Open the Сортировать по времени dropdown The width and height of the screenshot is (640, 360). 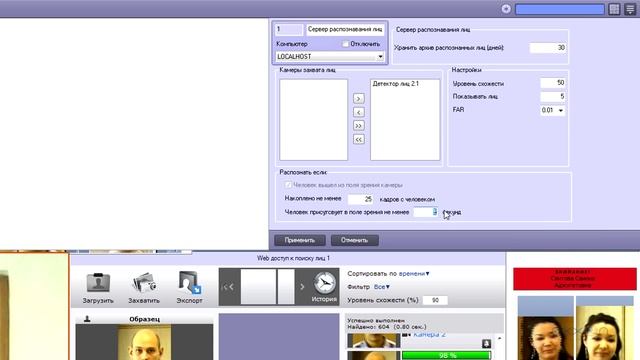414,273
